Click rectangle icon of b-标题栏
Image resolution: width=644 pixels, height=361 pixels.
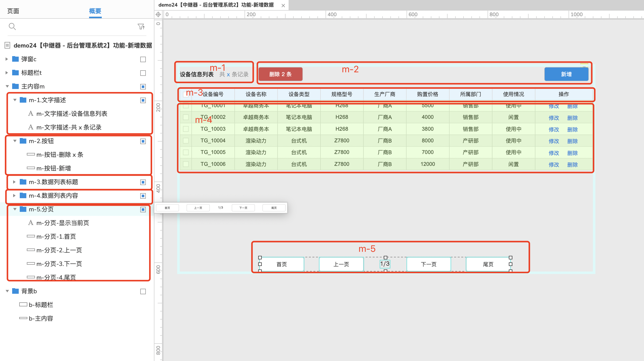coord(23,304)
